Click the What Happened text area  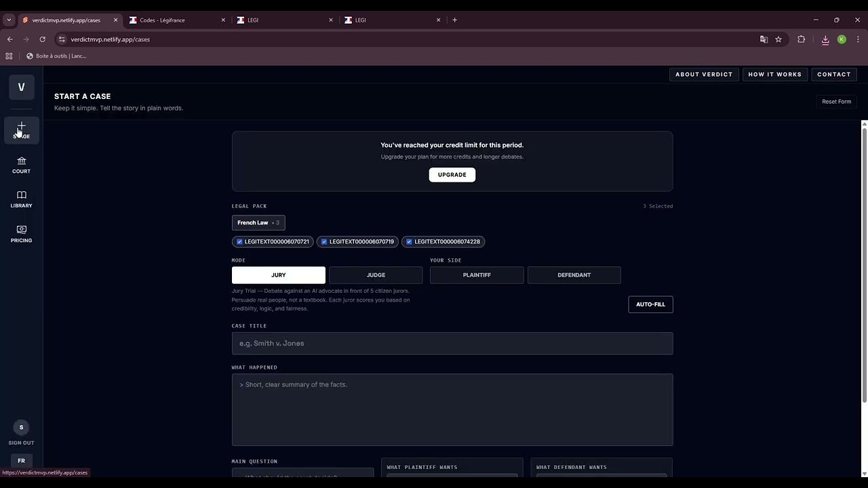452,410
